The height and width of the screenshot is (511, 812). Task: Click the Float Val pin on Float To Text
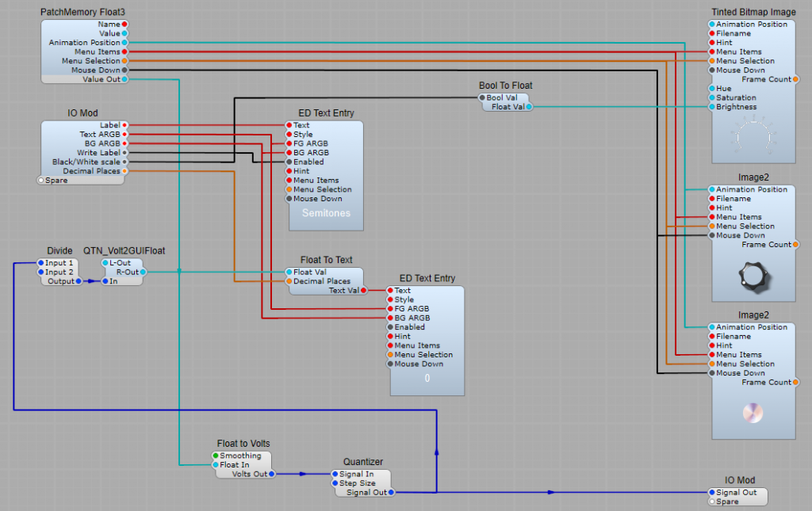pyautogui.click(x=289, y=272)
